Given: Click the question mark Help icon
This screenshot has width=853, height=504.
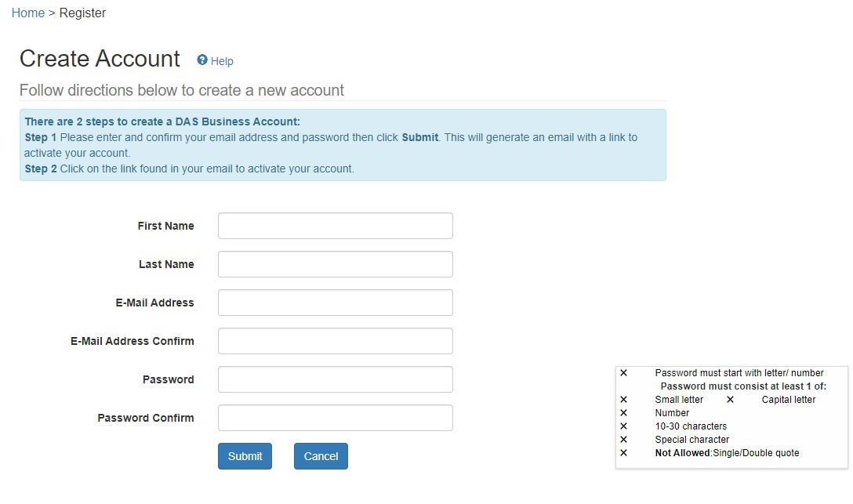Looking at the screenshot, I should coord(202,60).
